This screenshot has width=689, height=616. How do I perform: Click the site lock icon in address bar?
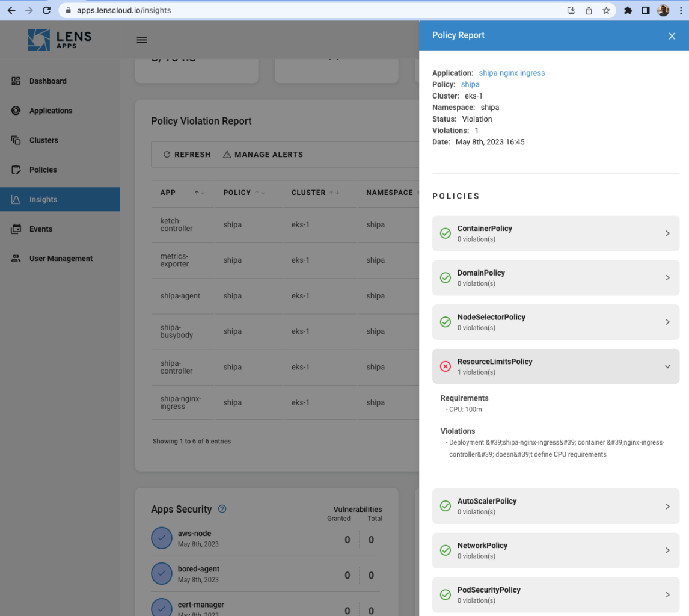68,10
